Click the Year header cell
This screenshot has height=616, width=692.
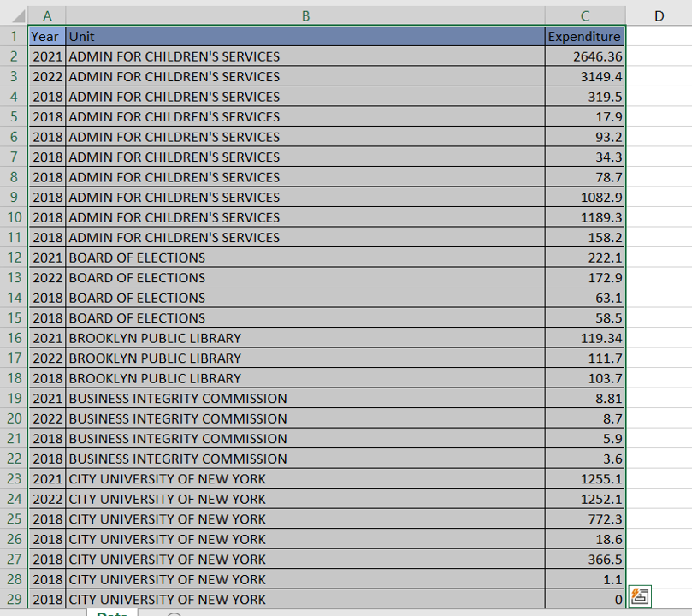47,36
